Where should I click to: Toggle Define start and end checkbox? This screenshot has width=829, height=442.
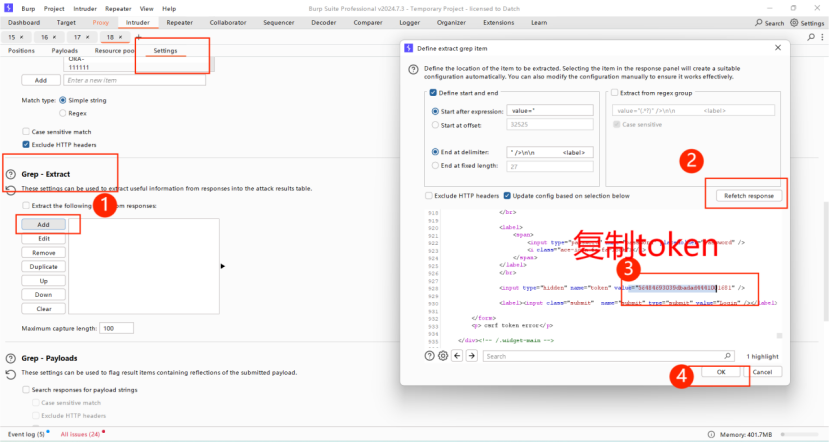coord(433,93)
